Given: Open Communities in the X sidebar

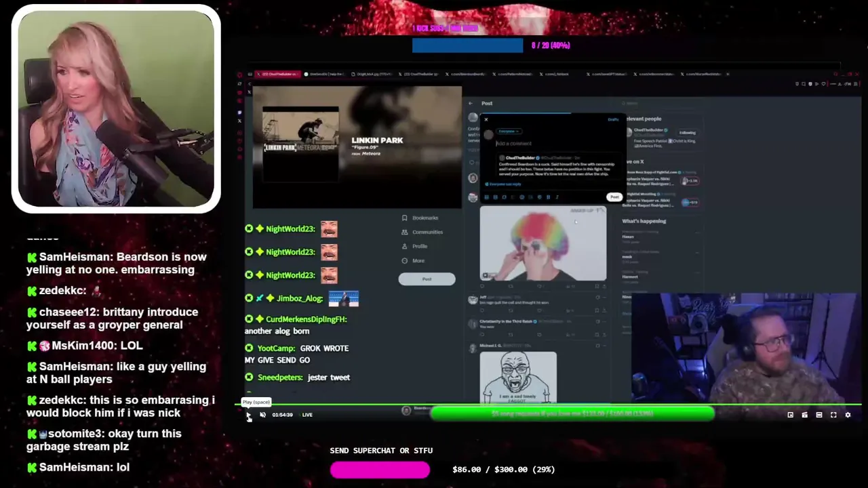Looking at the screenshot, I should tap(422, 232).
